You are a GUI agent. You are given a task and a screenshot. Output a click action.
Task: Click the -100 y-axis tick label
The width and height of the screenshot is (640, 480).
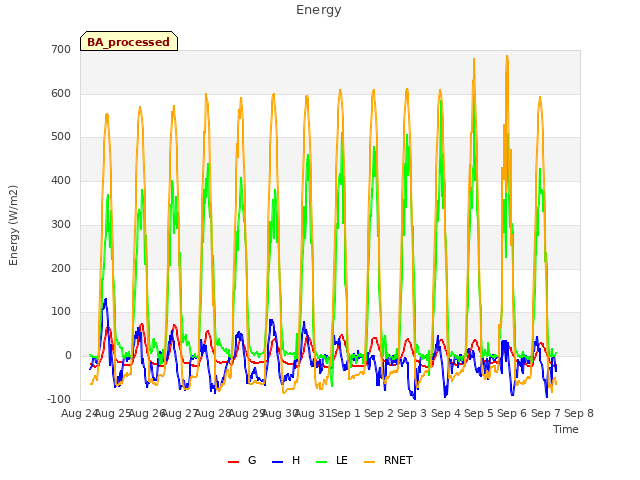tap(59, 399)
